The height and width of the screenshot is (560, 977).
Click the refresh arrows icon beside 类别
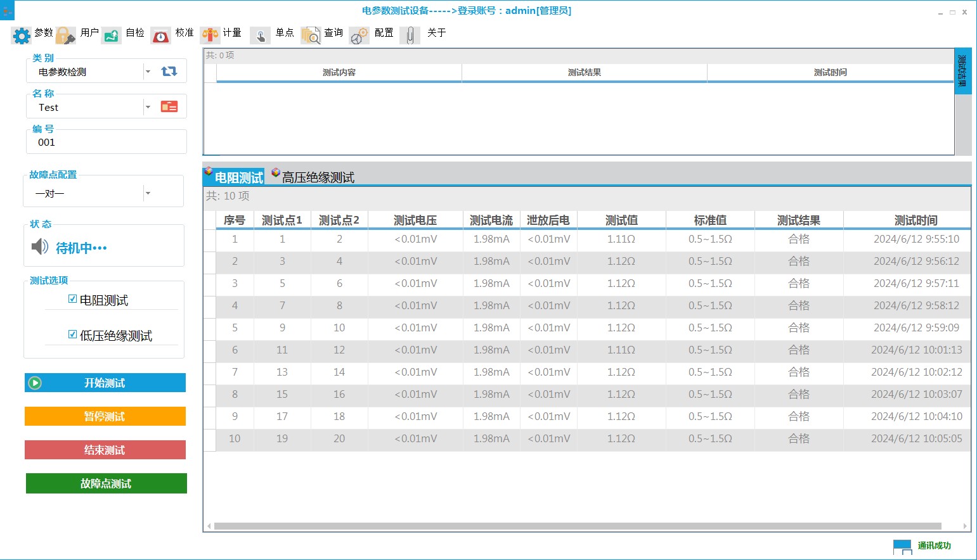pyautogui.click(x=169, y=72)
